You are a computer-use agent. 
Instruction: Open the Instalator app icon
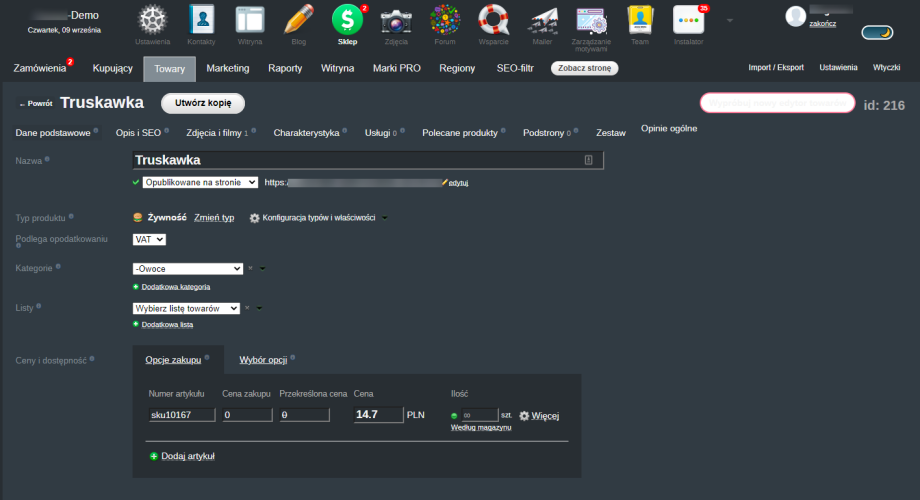(688, 21)
